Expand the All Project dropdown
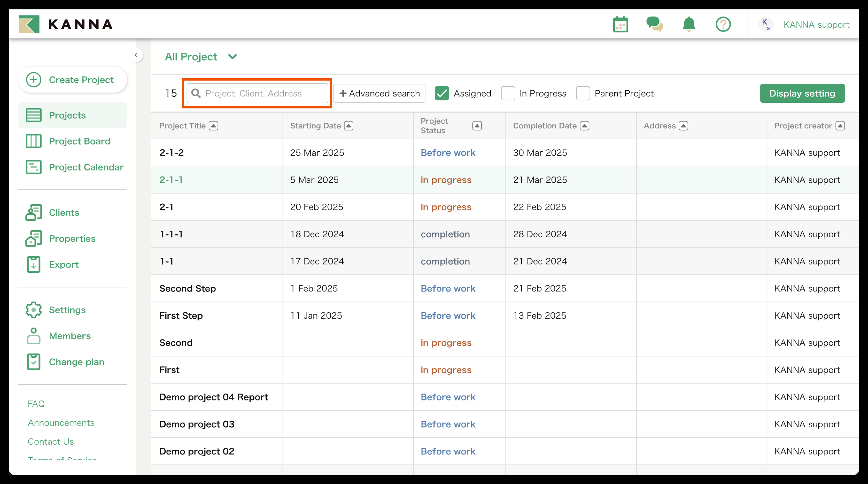 coord(232,57)
